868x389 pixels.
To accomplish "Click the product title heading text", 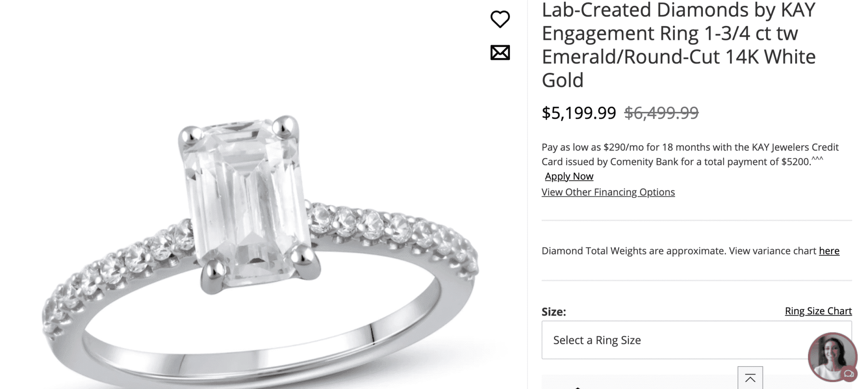I will [x=678, y=45].
